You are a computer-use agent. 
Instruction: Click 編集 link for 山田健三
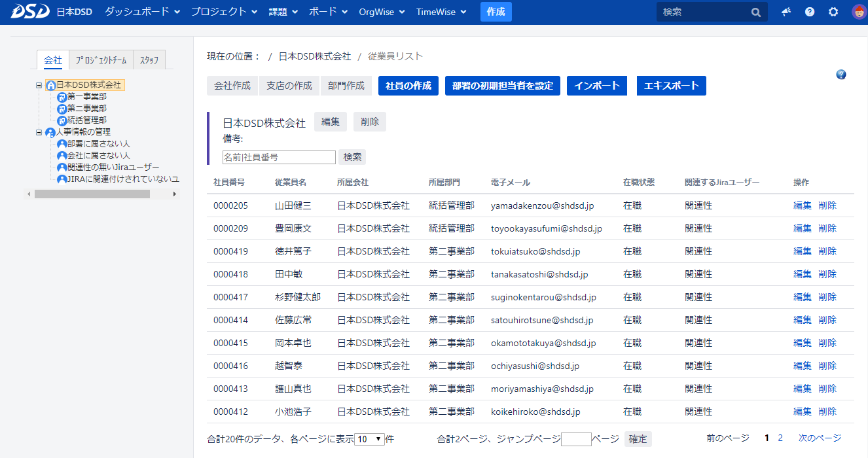(803, 205)
